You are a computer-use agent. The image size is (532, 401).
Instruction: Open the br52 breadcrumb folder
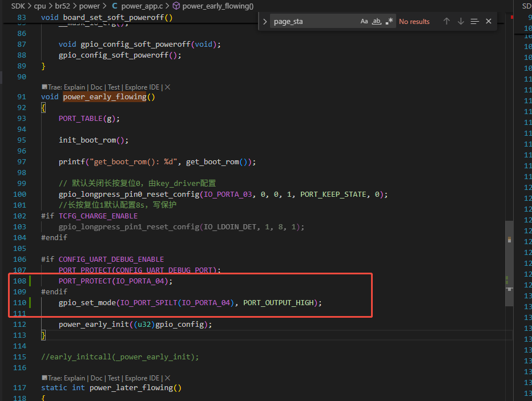pos(62,6)
